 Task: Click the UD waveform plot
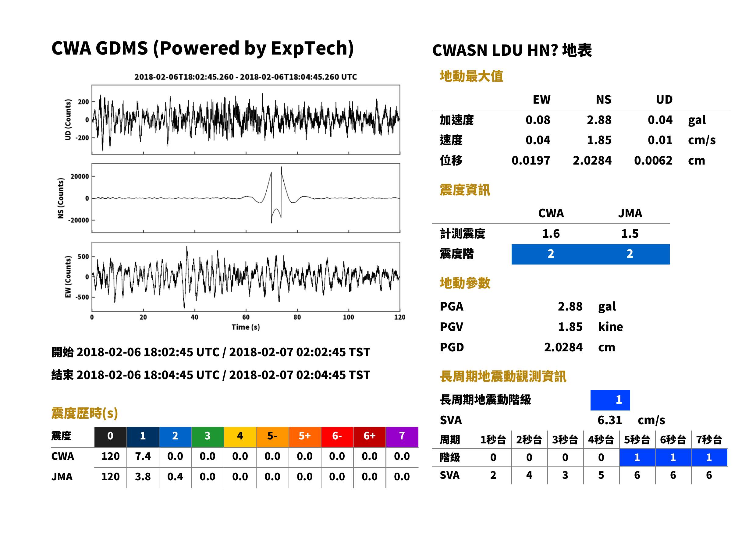pyautogui.click(x=246, y=120)
